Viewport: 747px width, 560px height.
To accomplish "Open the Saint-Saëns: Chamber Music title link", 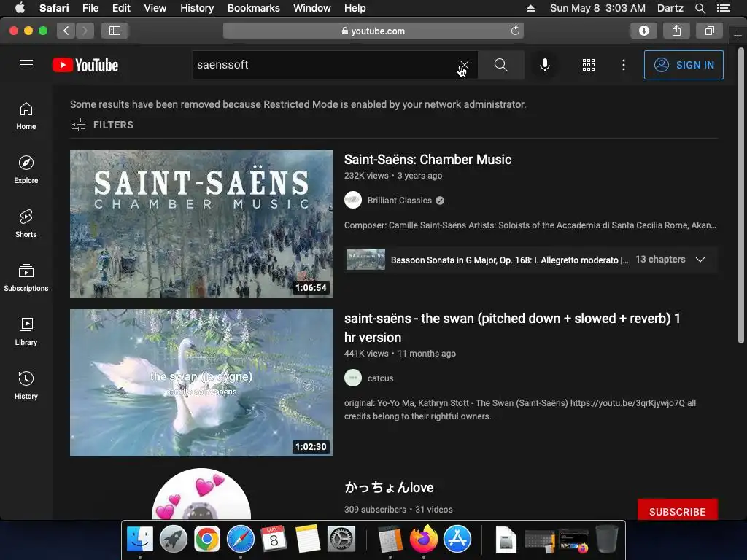I will (x=427, y=160).
